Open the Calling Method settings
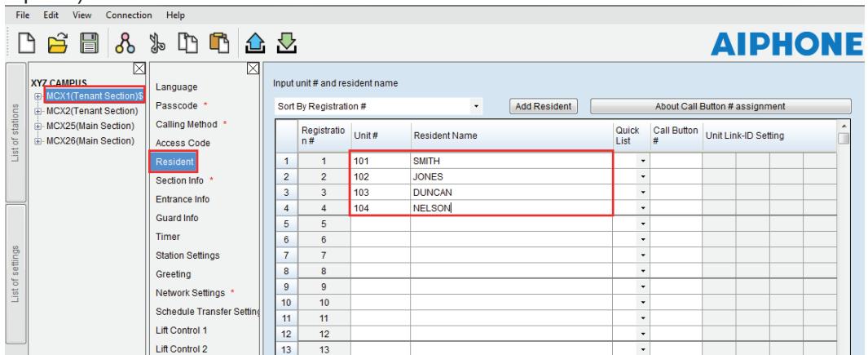This screenshot has height=355, width=868. [187, 124]
